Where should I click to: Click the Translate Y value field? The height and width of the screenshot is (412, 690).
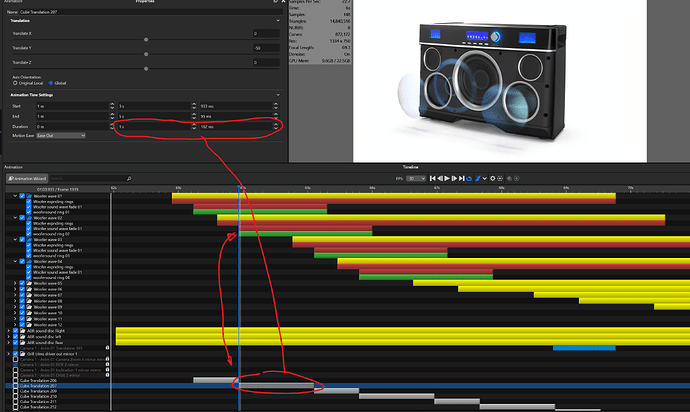tap(266, 48)
